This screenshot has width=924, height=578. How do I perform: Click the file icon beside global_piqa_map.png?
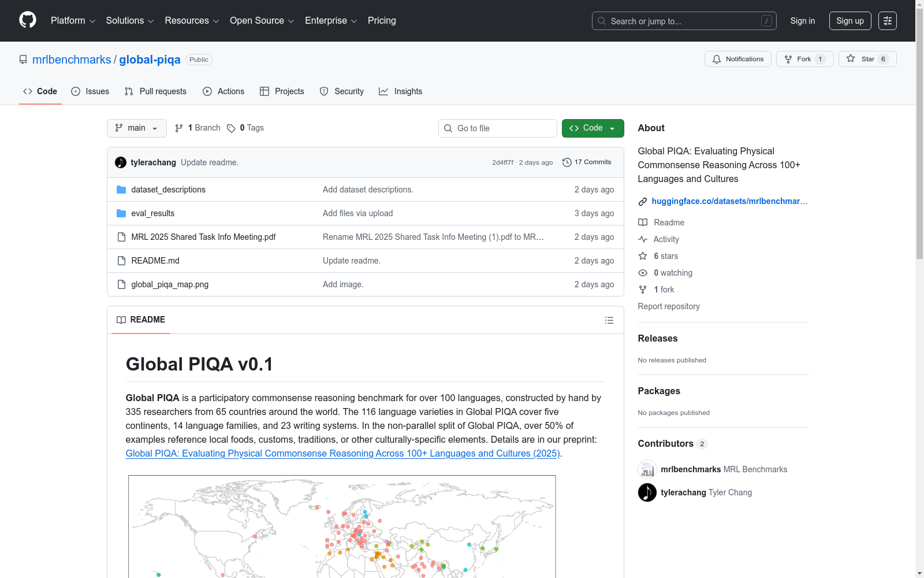point(121,284)
